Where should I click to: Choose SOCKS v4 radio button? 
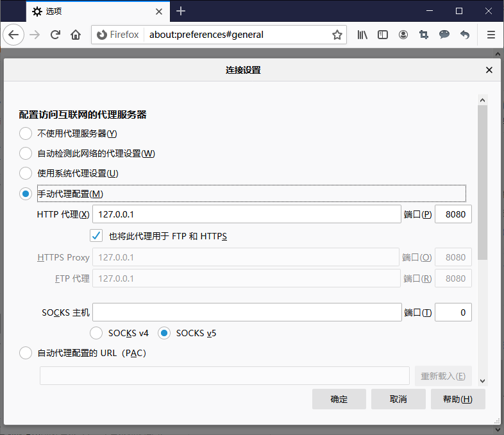96,333
